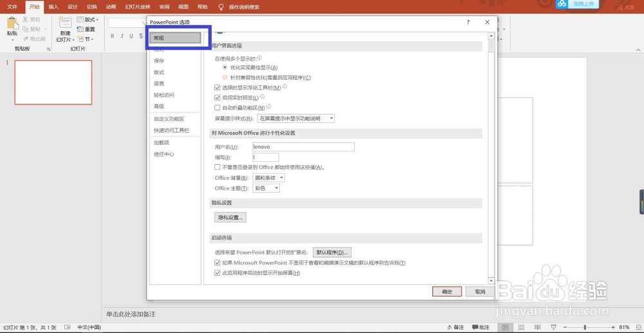Select optimize for compatibility radio option
644x333 pixels.
coord(225,77)
